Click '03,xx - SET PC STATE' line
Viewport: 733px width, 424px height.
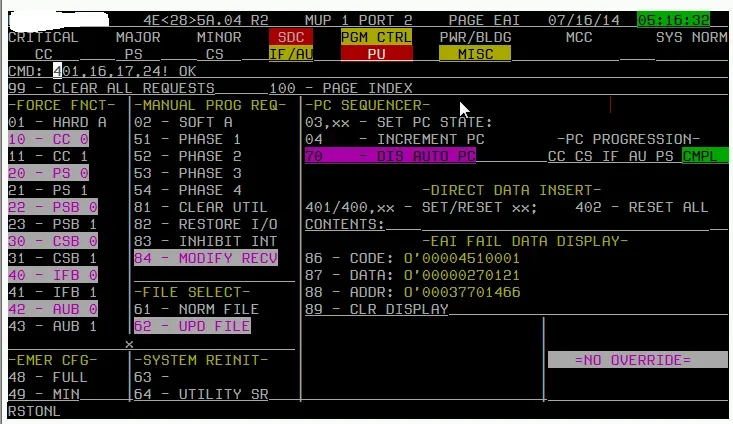399,122
